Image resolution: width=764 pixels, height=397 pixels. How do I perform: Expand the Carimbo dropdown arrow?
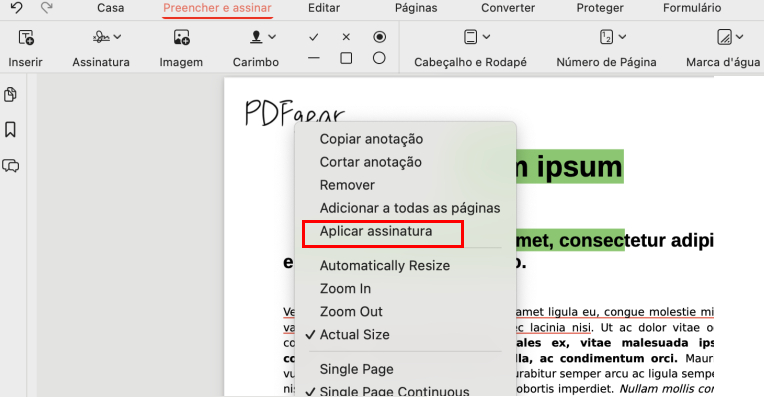tap(272, 37)
